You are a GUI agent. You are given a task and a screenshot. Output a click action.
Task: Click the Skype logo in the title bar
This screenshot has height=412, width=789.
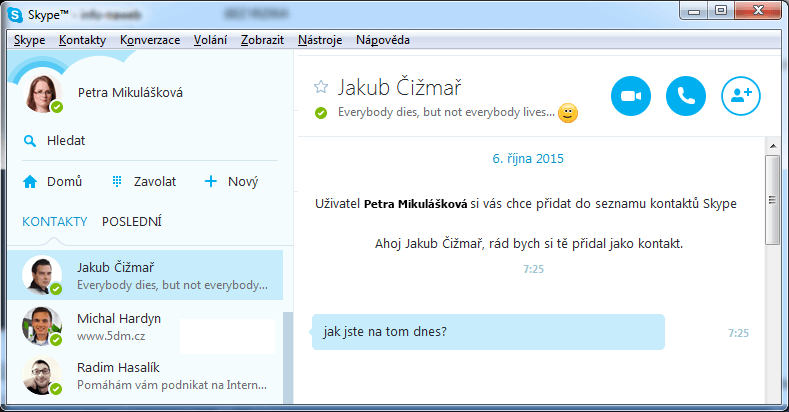pyautogui.click(x=16, y=15)
